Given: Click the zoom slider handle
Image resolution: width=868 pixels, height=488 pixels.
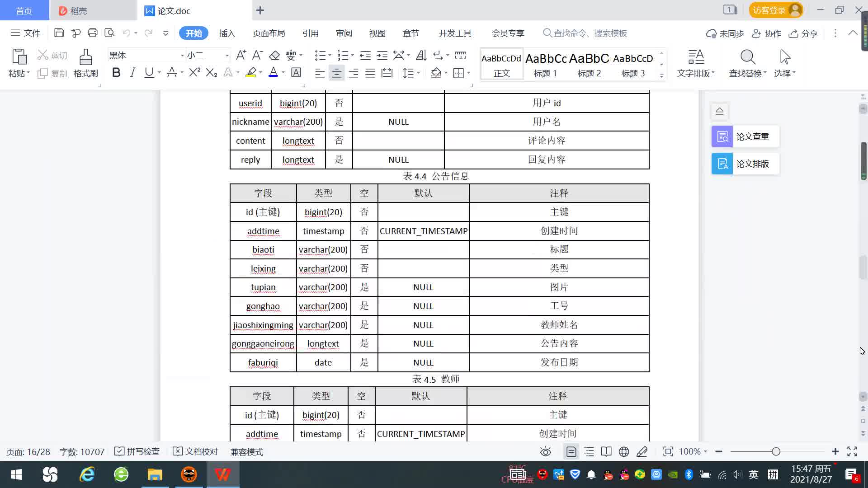Looking at the screenshot, I should pyautogui.click(x=776, y=451).
